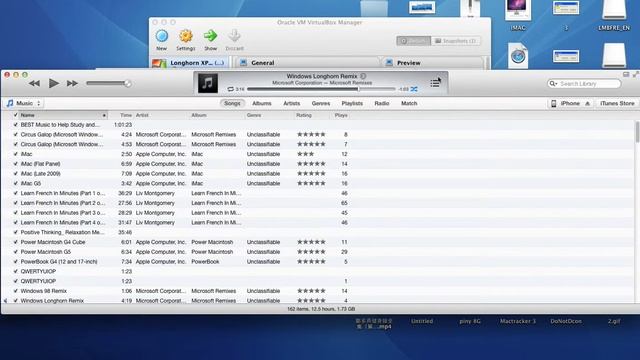
Task: Open the iTunes Store
Action: tap(617, 103)
